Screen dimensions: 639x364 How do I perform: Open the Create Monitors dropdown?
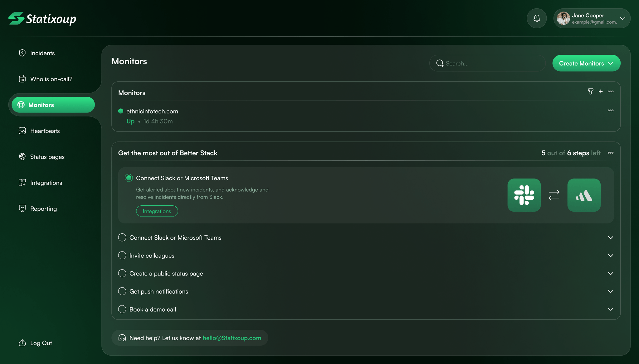(x=586, y=63)
